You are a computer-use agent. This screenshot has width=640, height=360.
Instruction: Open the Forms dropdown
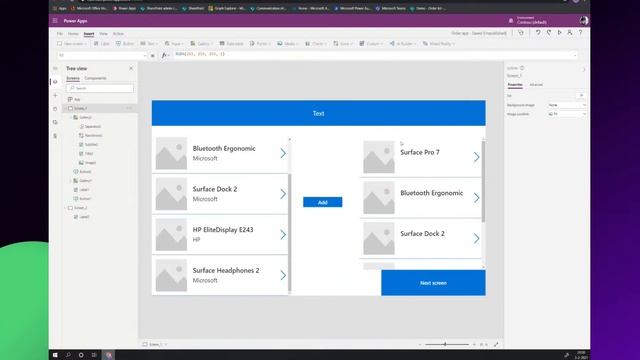pyautogui.click(x=260, y=44)
